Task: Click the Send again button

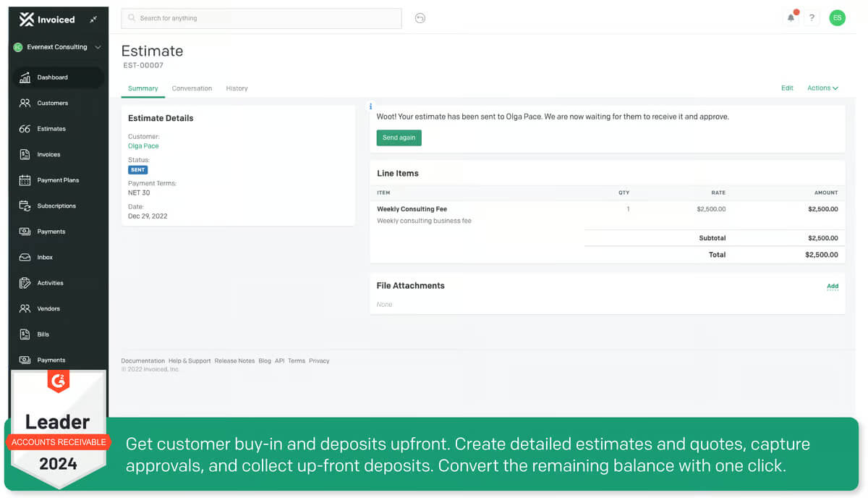Action: [399, 138]
